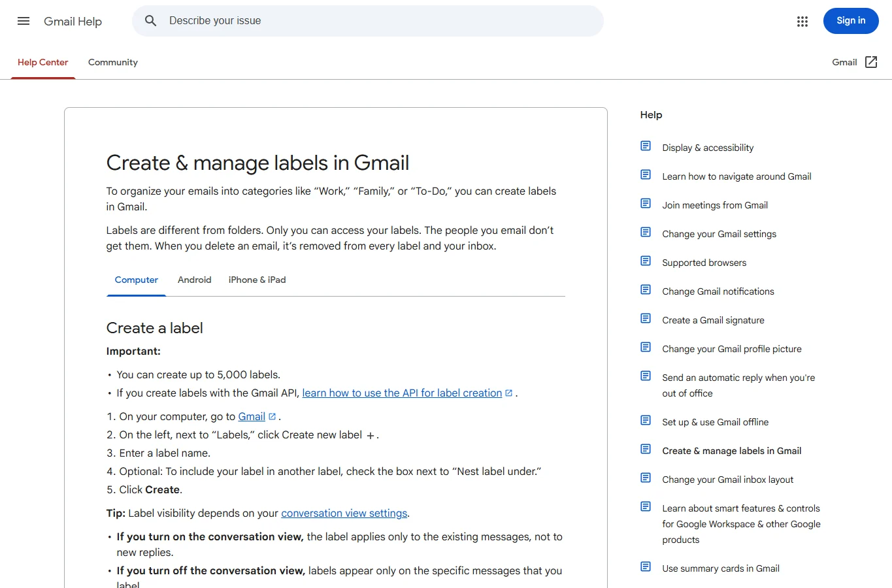The image size is (892, 588).
Task: Click article icon beside Display & accessibility
Action: pos(646,146)
